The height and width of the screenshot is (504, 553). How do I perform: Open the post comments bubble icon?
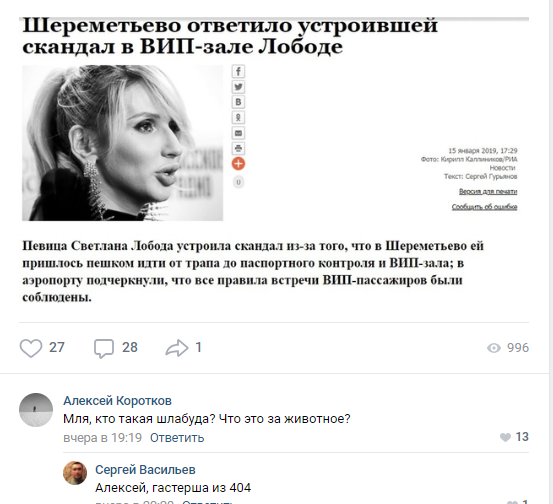104,348
